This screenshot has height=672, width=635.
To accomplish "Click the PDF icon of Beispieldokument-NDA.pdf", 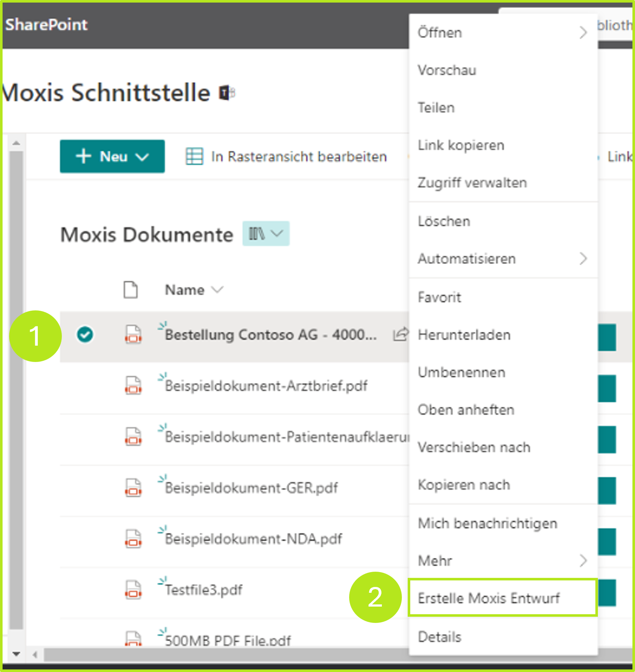I will (x=133, y=538).
